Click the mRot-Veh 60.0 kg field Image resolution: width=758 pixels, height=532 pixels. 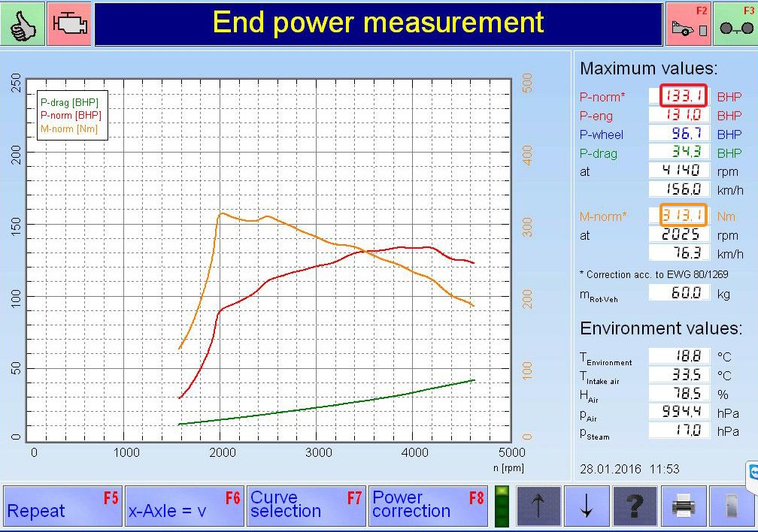coord(680,293)
